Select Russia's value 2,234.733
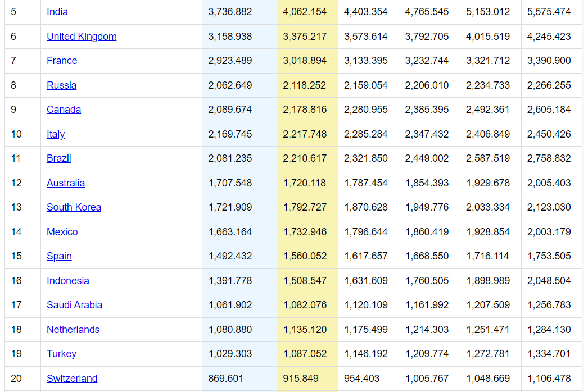 [488, 85]
